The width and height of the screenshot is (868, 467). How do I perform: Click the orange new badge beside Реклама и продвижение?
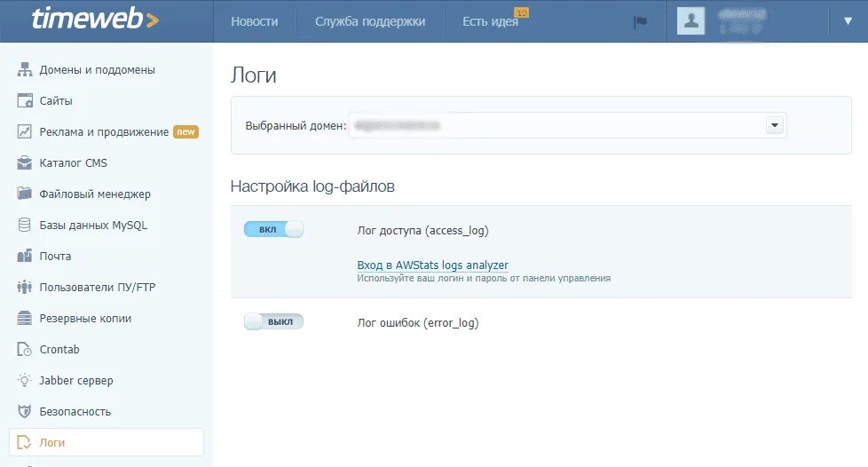click(186, 132)
